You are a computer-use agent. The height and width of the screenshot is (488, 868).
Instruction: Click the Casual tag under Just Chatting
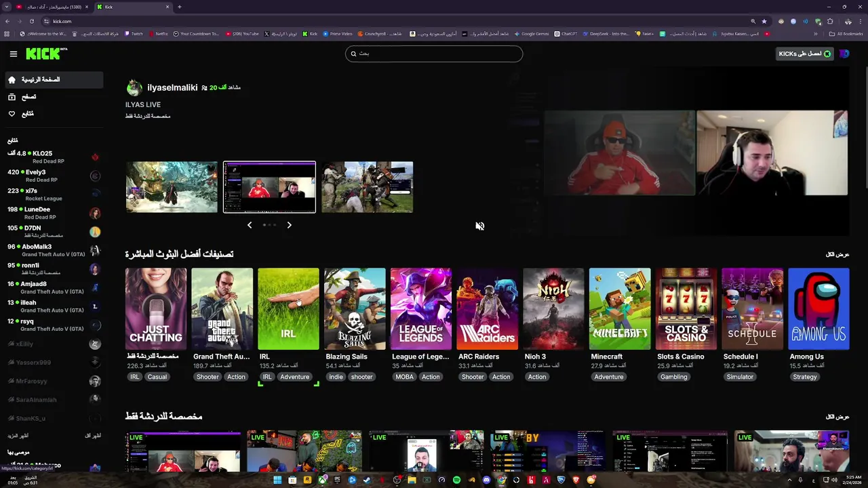click(157, 377)
